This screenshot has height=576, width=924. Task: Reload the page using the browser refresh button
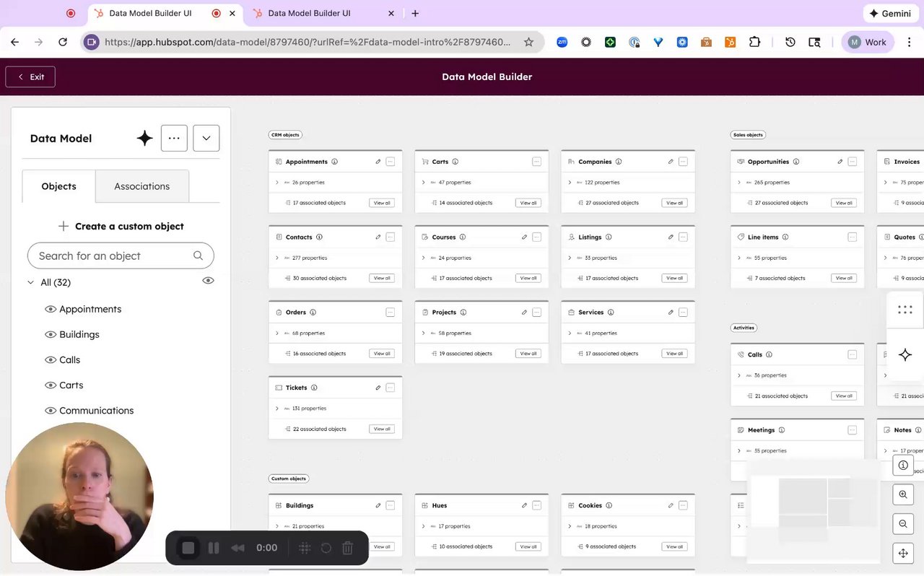coord(63,42)
